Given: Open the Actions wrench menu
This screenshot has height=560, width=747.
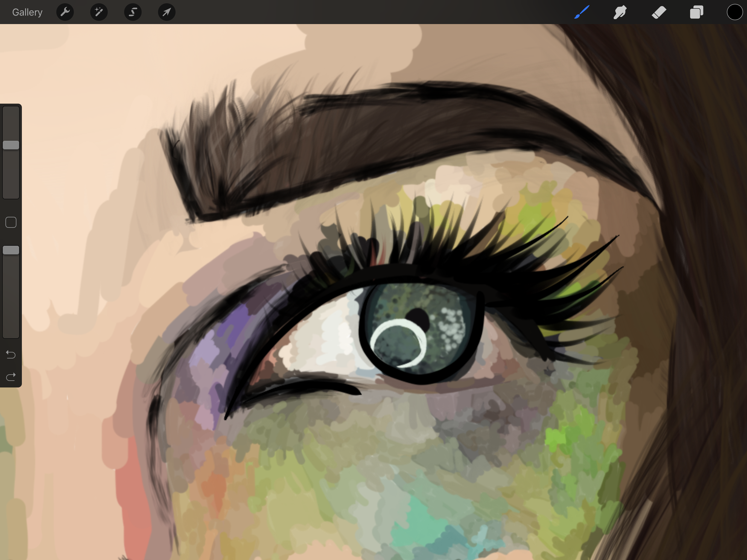Looking at the screenshot, I should pos(65,12).
